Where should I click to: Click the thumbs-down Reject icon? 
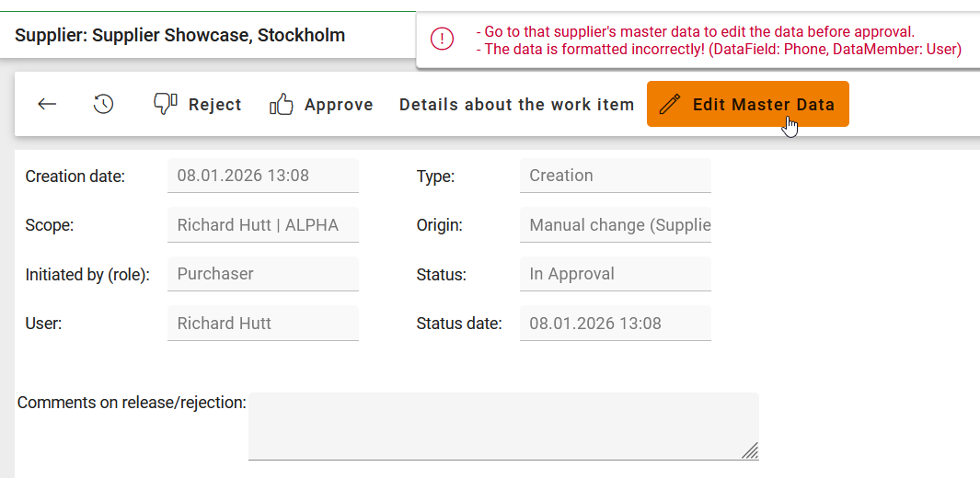[165, 104]
